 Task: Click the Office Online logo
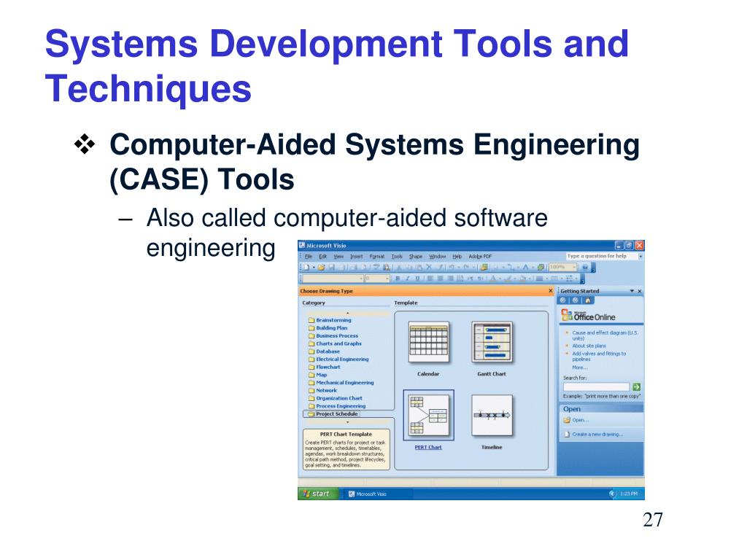click(589, 316)
